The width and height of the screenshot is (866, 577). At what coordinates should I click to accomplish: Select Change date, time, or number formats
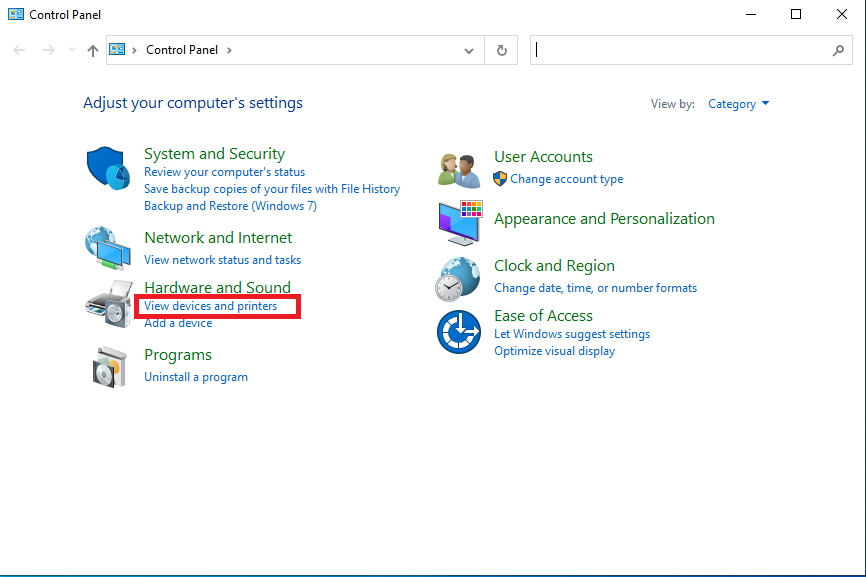(x=595, y=288)
